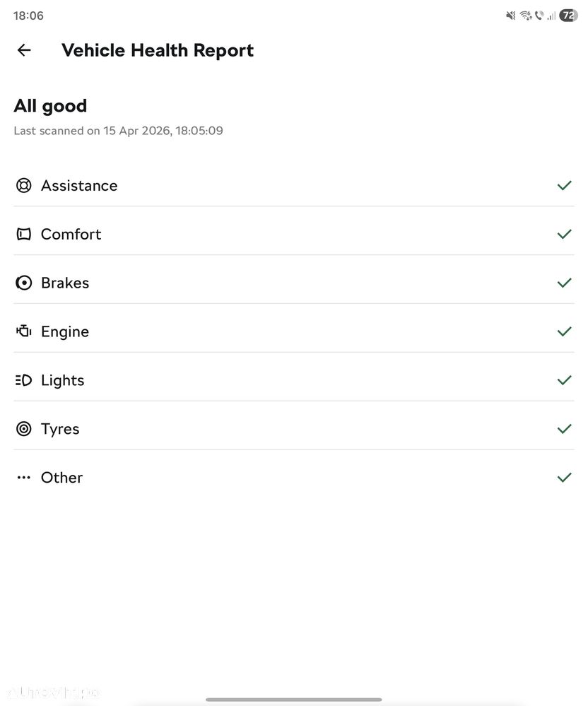Screen dimensions: 588x706
Task: Click the Tyres row green checkmark
Action: (564, 429)
